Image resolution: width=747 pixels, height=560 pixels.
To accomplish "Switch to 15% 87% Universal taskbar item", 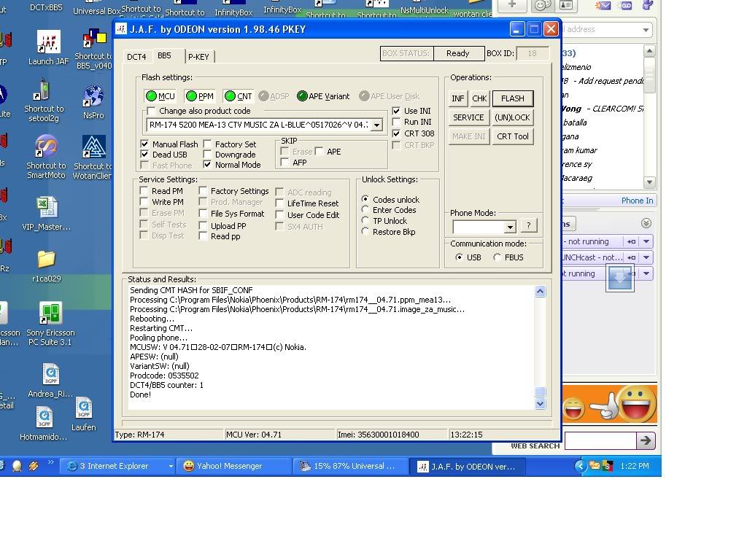I will point(351,466).
